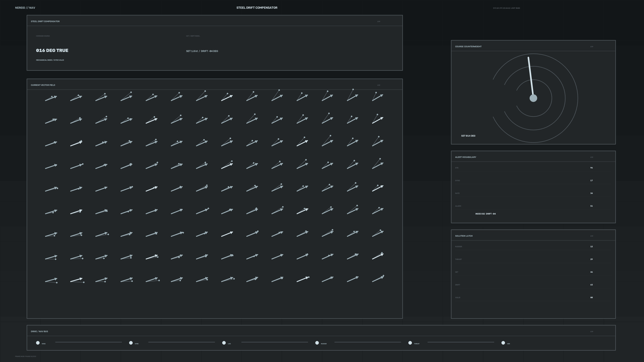The height and width of the screenshot is (362, 644).
Task: Click the 'SET / DRIFT MODEL' field label
Action: click(193, 36)
